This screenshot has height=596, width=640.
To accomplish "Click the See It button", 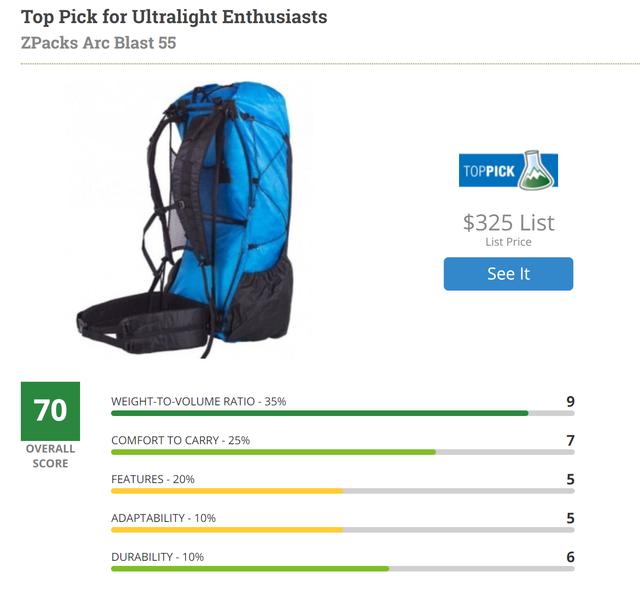I will tap(508, 274).
